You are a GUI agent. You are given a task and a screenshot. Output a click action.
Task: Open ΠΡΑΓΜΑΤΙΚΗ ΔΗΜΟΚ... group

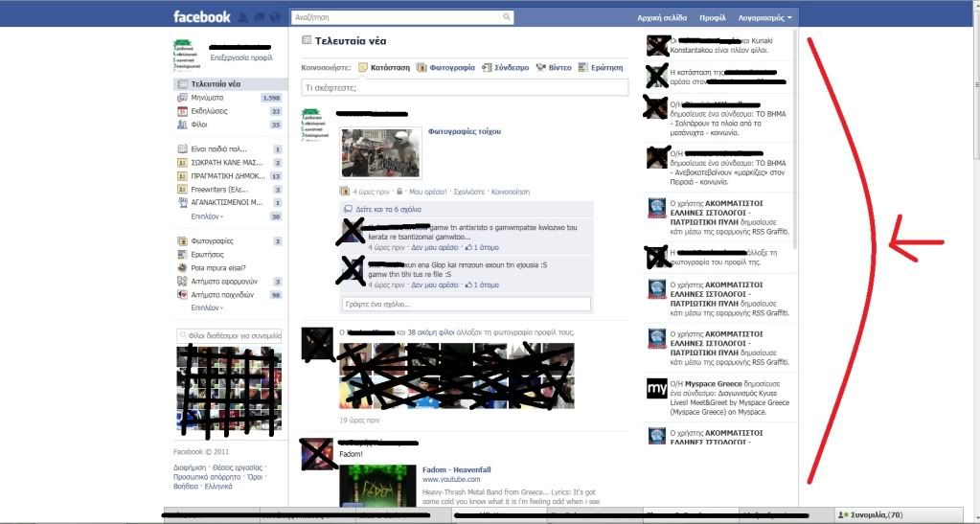228,176
